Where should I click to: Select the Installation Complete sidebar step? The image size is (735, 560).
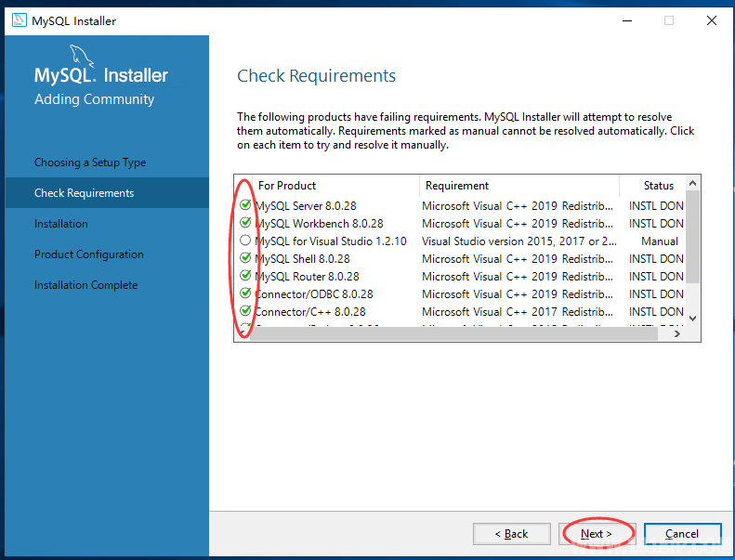point(85,285)
